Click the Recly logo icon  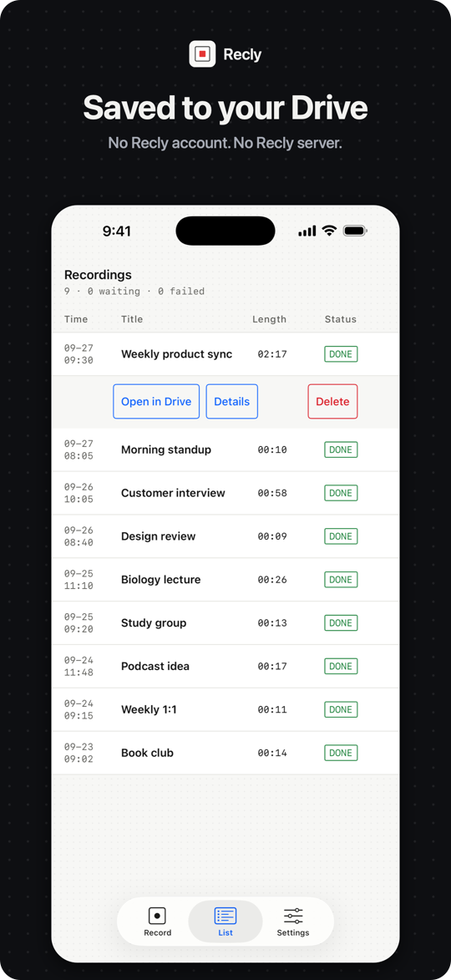[x=202, y=53]
